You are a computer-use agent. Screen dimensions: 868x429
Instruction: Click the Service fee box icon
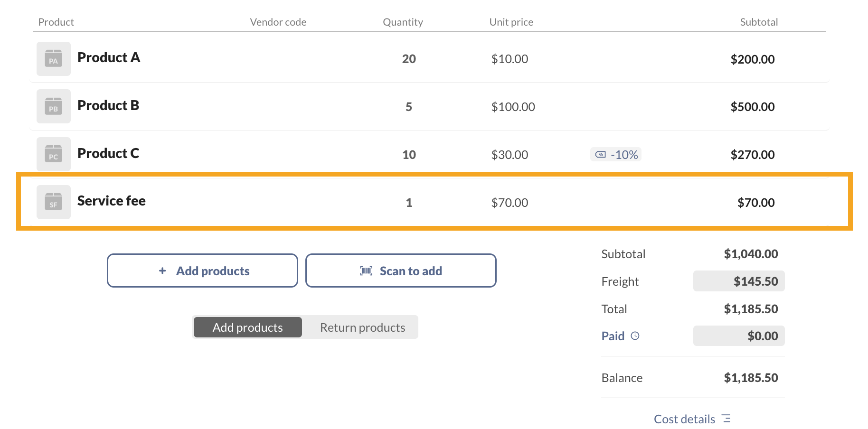click(x=54, y=202)
